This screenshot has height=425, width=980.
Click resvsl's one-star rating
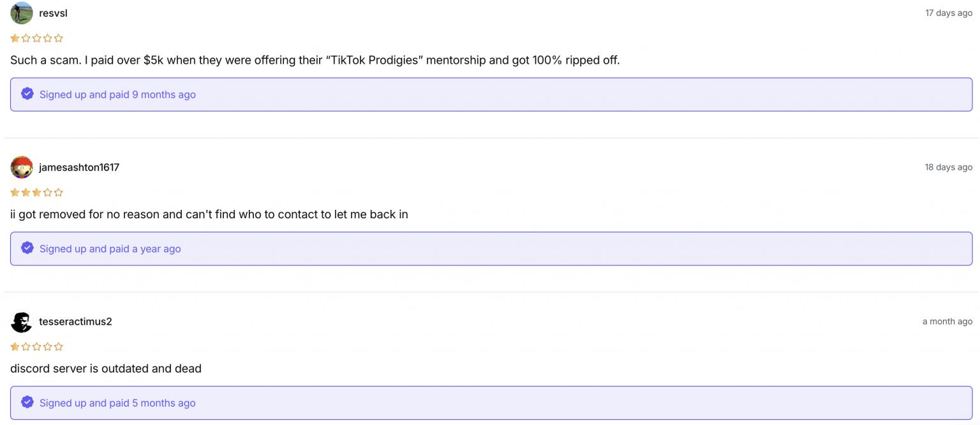click(x=36, y=38)
